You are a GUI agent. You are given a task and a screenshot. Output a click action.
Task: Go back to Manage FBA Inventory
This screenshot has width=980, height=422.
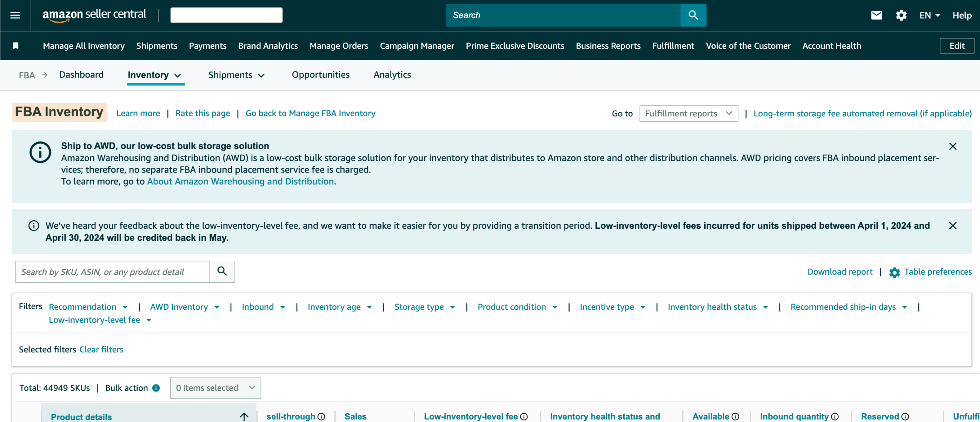(x=310, y=113)
